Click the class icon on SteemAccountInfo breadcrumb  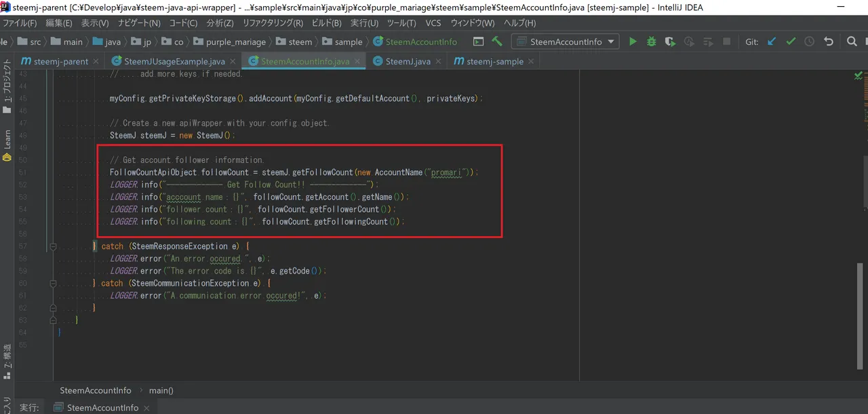[x=377, y=41]
